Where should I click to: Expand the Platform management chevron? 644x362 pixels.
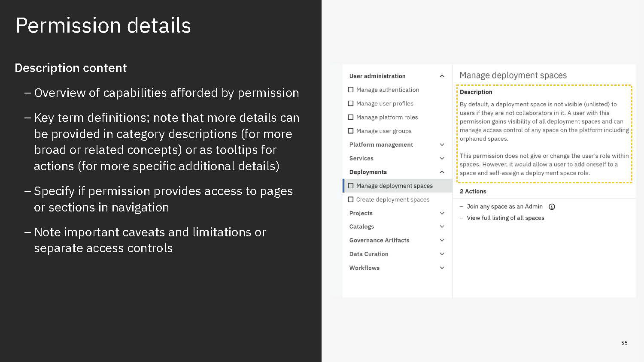[x=442, y=145]
